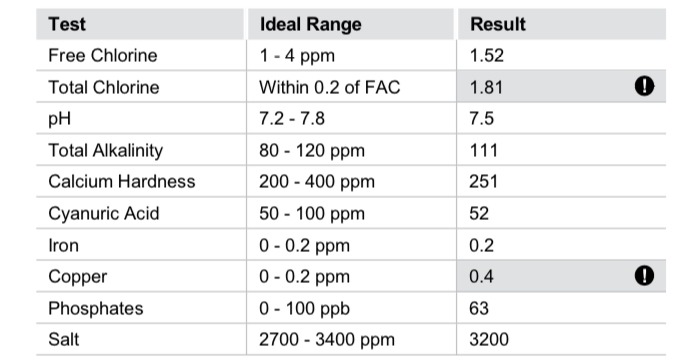Screen dimensions: 681x361
Task: Click the Salt result value 3200
Action: click(489, 339)
